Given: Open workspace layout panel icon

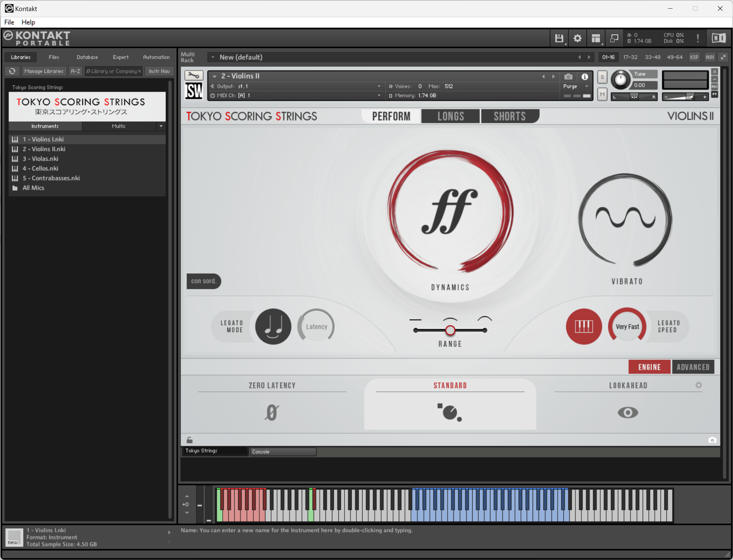Looking at the screenshot, I should click(596, 38).
